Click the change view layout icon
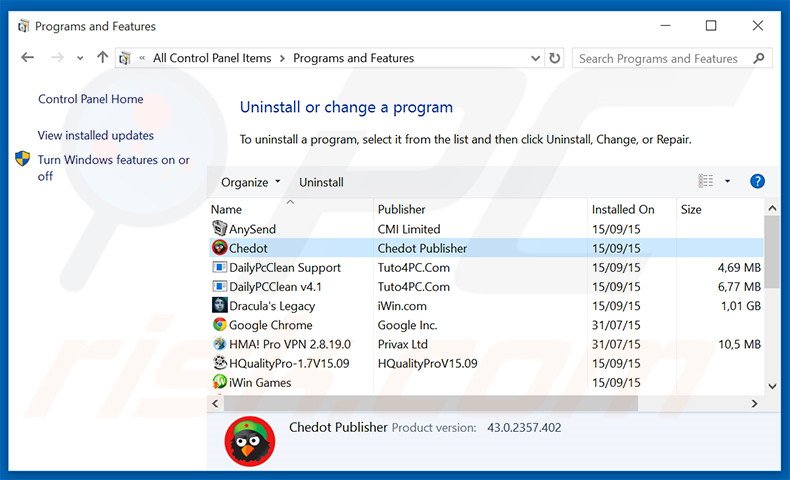This screenshot has height=480, width=790. (x=705, y=181)
